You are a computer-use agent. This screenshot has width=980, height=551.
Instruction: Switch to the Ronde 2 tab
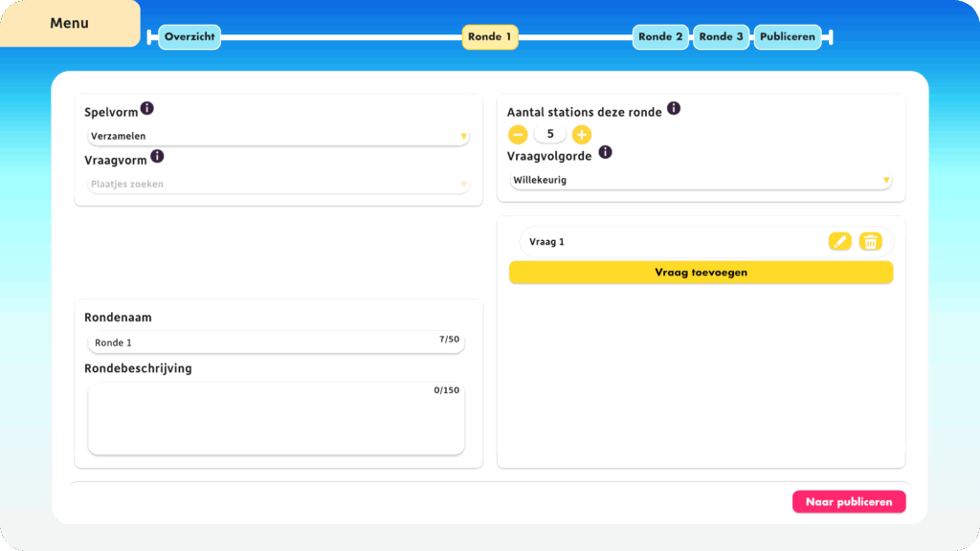tap(660, 37)
